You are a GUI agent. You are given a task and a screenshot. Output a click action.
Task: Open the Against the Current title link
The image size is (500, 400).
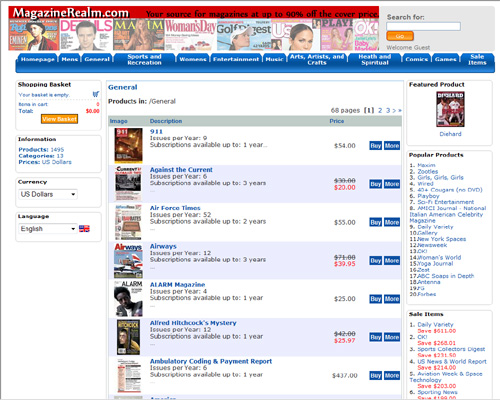pyautogui.click(x=181, y=170)
